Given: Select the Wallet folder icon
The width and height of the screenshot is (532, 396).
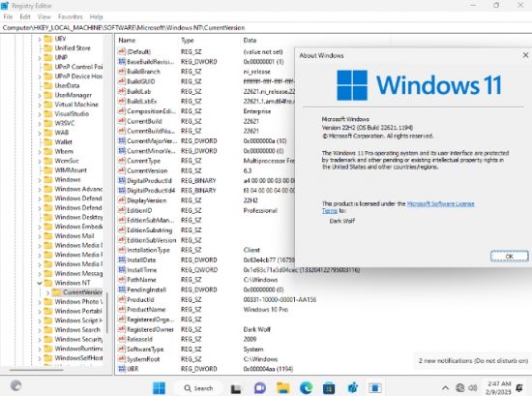Looking at the screenshot, I should pyautogui.click(x=48, y=142).
